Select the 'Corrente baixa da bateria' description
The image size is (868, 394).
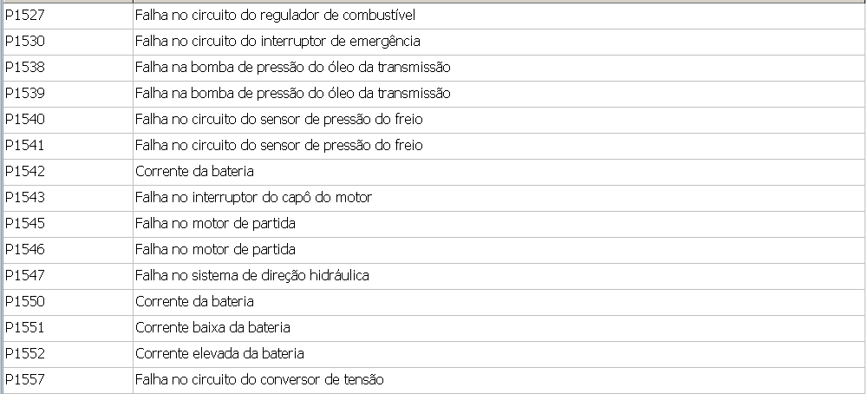click(212, 328)
